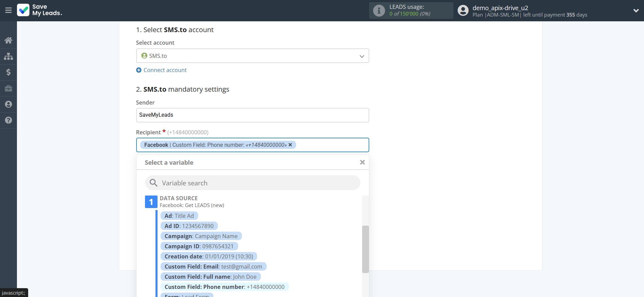Open the help question mark icon
The image size is (644, 297).
(8, 120)
